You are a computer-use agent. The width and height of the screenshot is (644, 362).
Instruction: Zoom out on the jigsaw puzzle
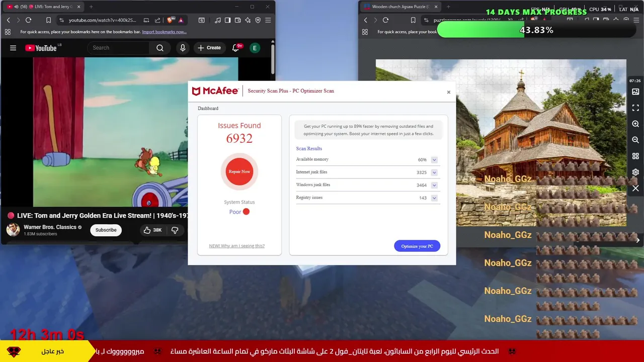[x=635, y=140]
